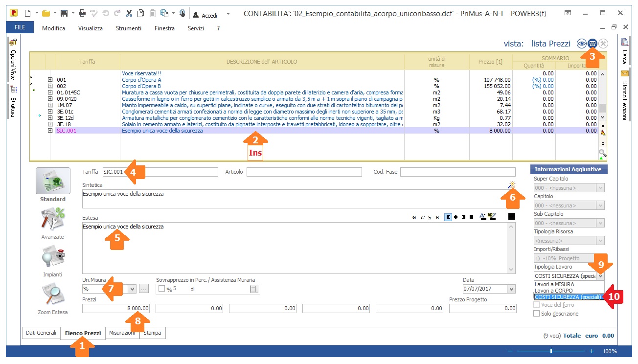Viewport: 638px width, 364px height.
Task: Open the font color picker for Estesa
Action: click(483, 217)
